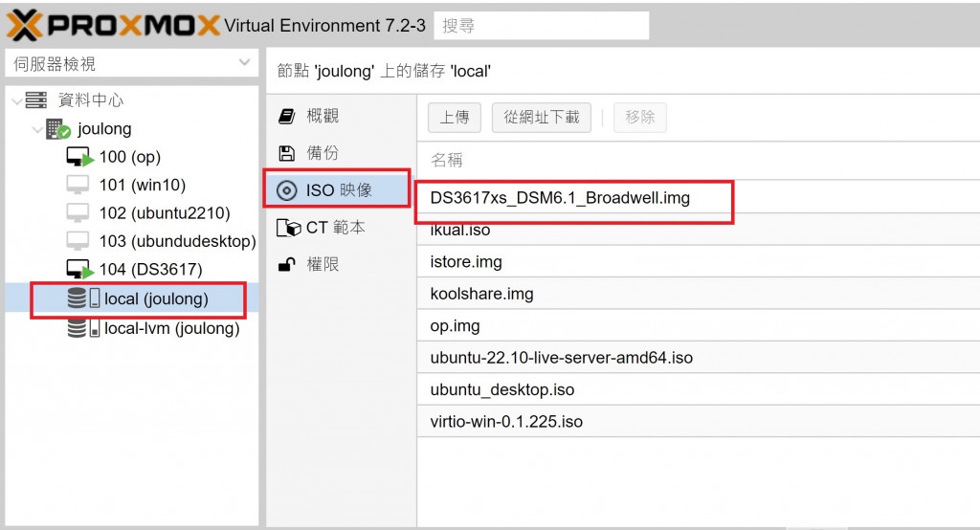Select ikual.iso file row

click(698, 230)
